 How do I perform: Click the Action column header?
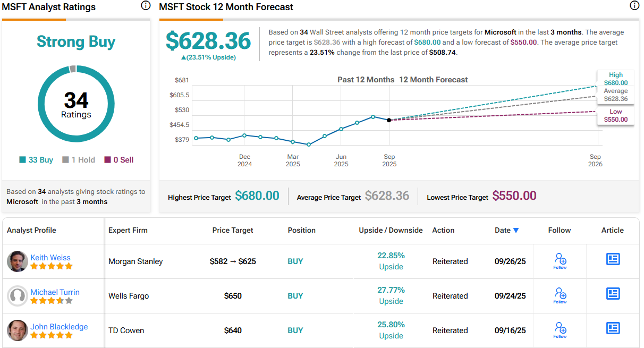443,230
